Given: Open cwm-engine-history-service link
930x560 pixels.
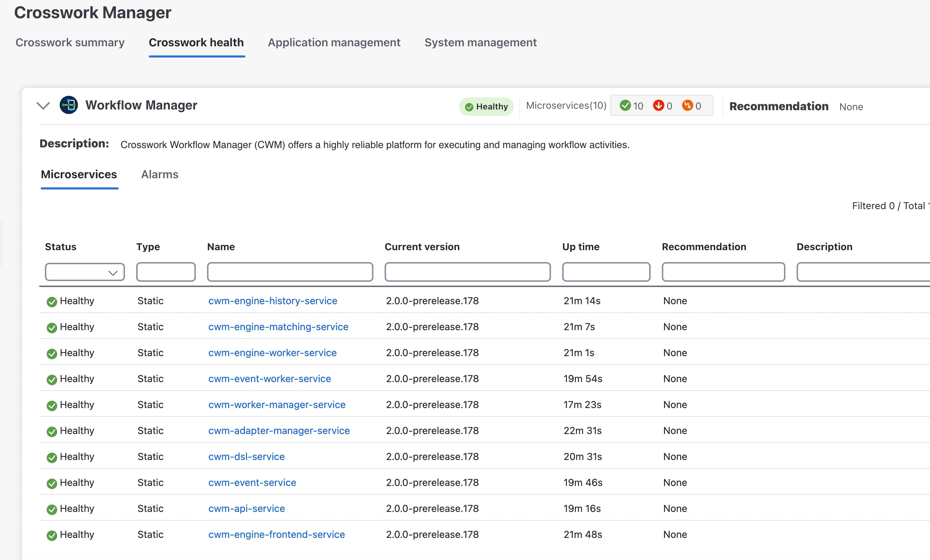Looking at the screenshot, I should pos(273,301).
